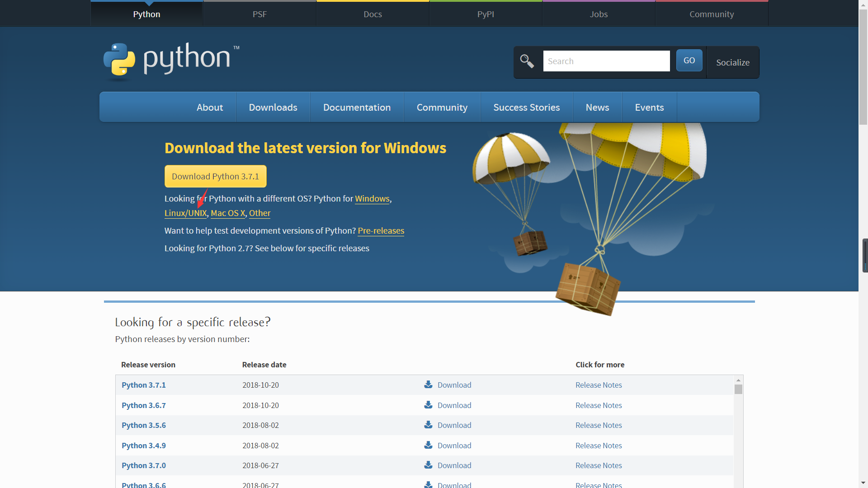Click the 2018-10-20 date for Python 3.7.1
Screen dimensions: 868x488
pos(260,385)
